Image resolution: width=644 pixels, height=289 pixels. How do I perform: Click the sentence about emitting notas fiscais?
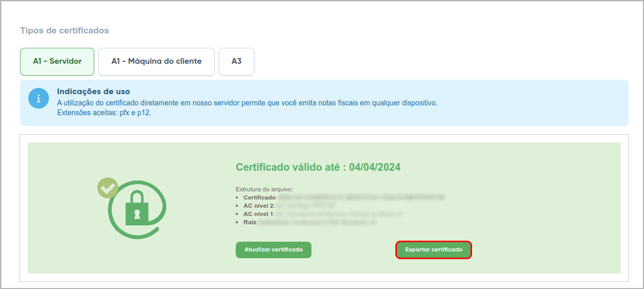[247, 103]
